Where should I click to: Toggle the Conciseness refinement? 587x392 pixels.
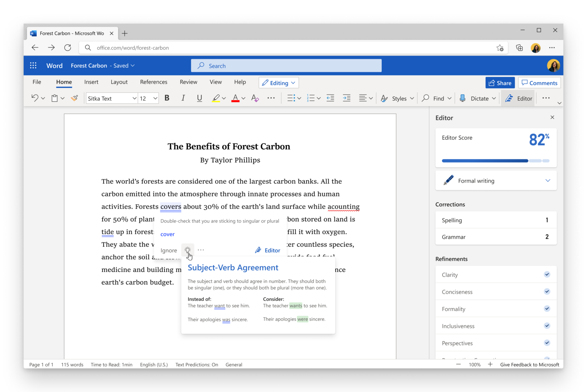coord(547,291)
